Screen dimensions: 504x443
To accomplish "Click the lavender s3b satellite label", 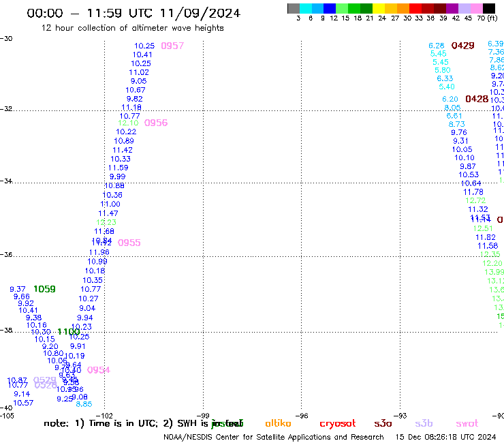I will (424, 423).
